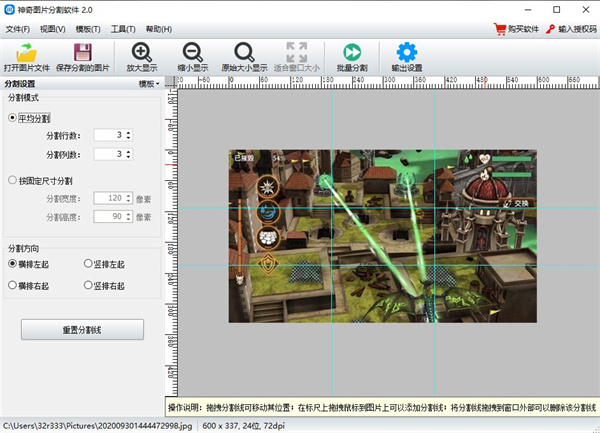Select 平均分割 radio option
The height and width of the screenshot is (433, 600).
12,117
